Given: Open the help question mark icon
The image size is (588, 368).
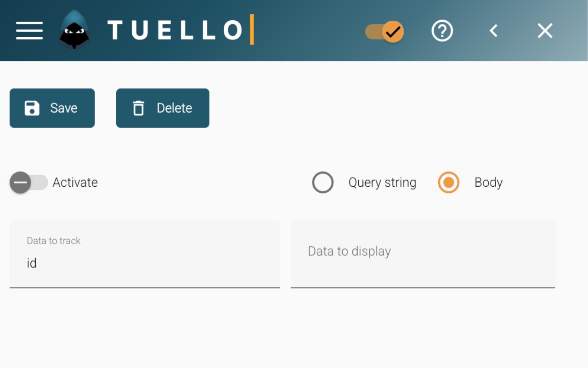Looking at the screenshot, I should point(442,31).
